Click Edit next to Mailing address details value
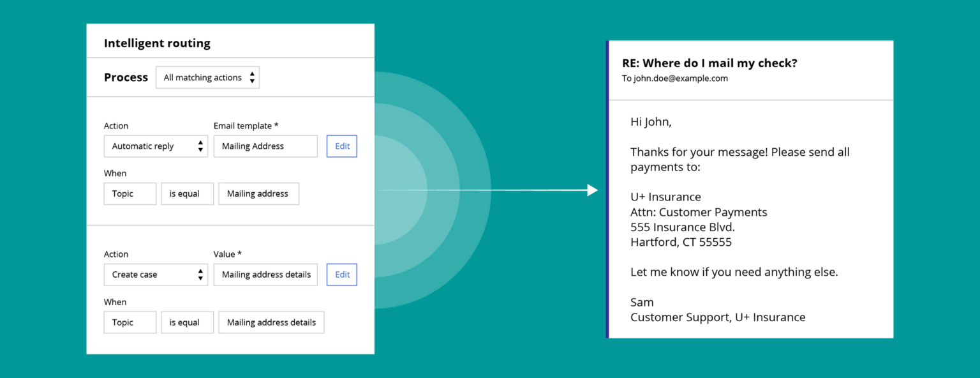Image resolution: width=980 pixels, height=378 pixels. click(341, 275)
